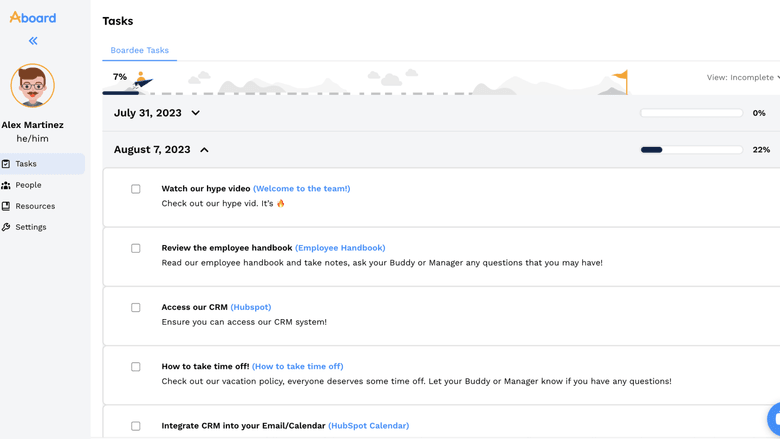Open the View: Incomplete dropdown
The image size is (780, 439).
pos(743,77)
